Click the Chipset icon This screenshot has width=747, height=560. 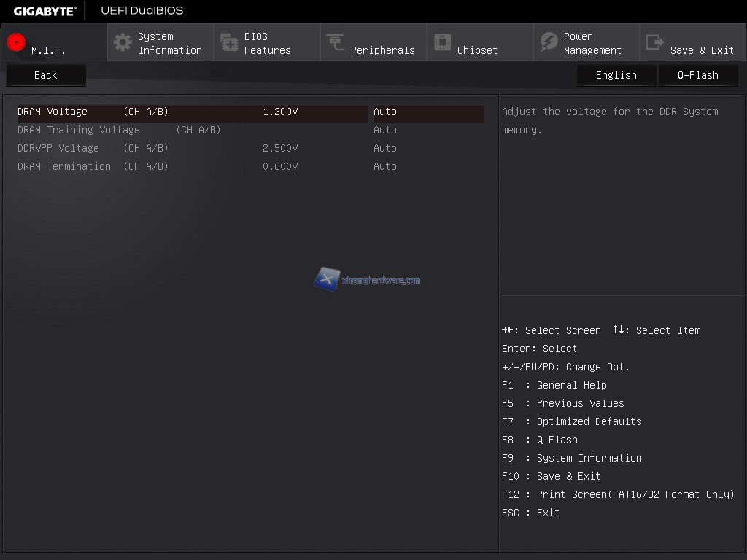[442, 42]
